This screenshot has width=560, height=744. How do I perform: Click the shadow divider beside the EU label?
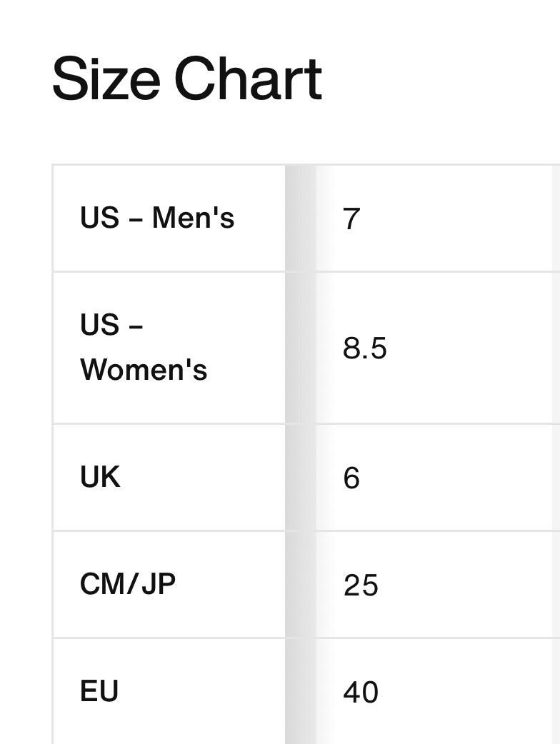(301, 691)
